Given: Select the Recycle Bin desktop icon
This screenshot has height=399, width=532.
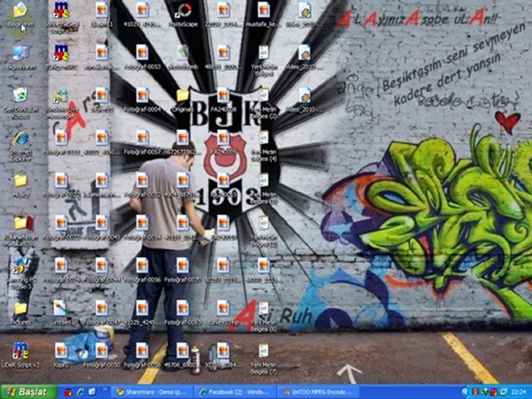Looking at the screenshot, I should click(x=21, y=103).
